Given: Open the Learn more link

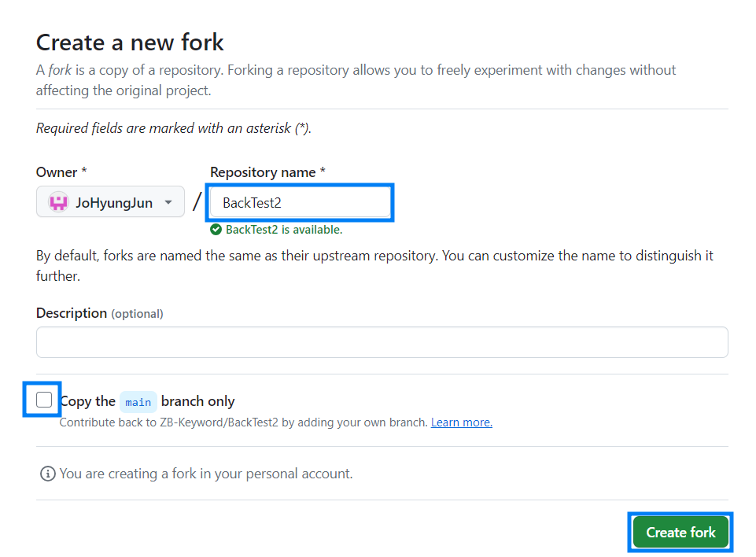Looking at the screenshot, I should coord(461,422).
